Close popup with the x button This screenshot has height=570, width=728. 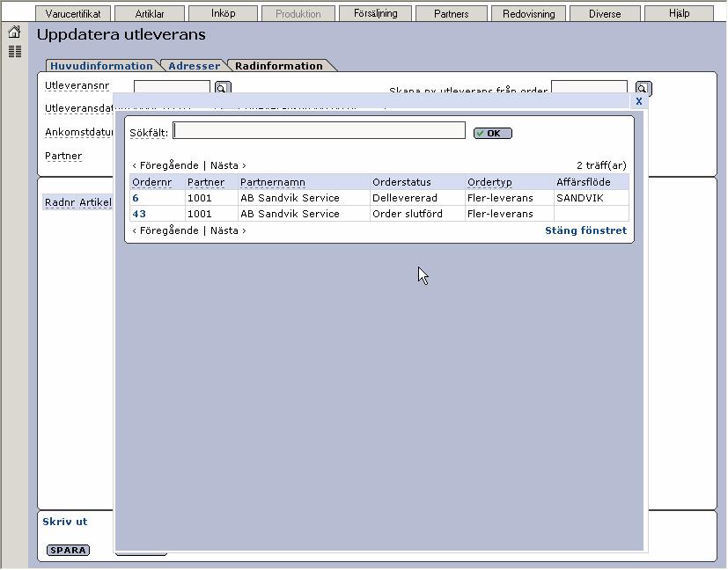pyautogui.click(x=639, y=101)
